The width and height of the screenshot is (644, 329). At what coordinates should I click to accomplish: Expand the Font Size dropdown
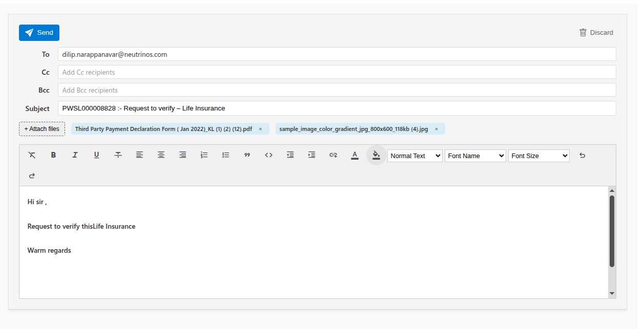point(538,156)
